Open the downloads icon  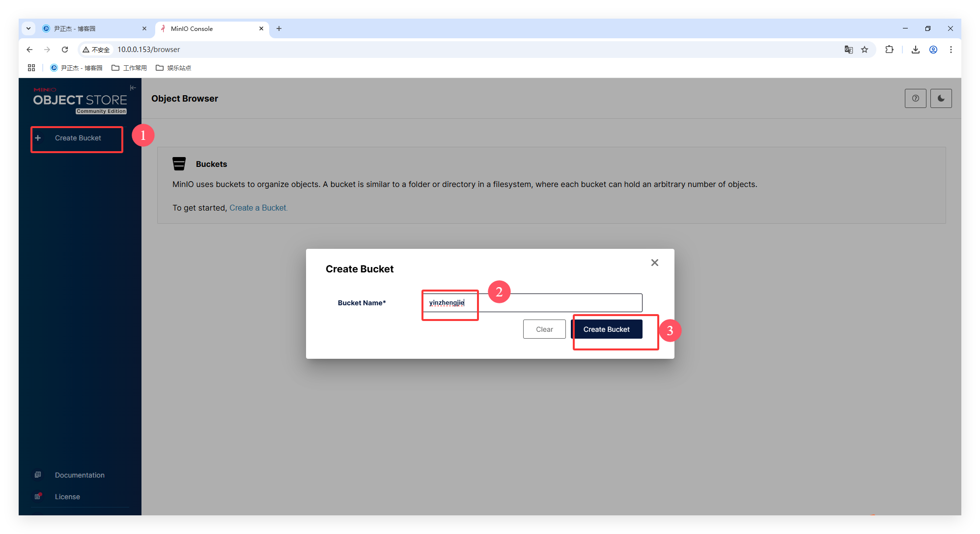coord(915,50)
